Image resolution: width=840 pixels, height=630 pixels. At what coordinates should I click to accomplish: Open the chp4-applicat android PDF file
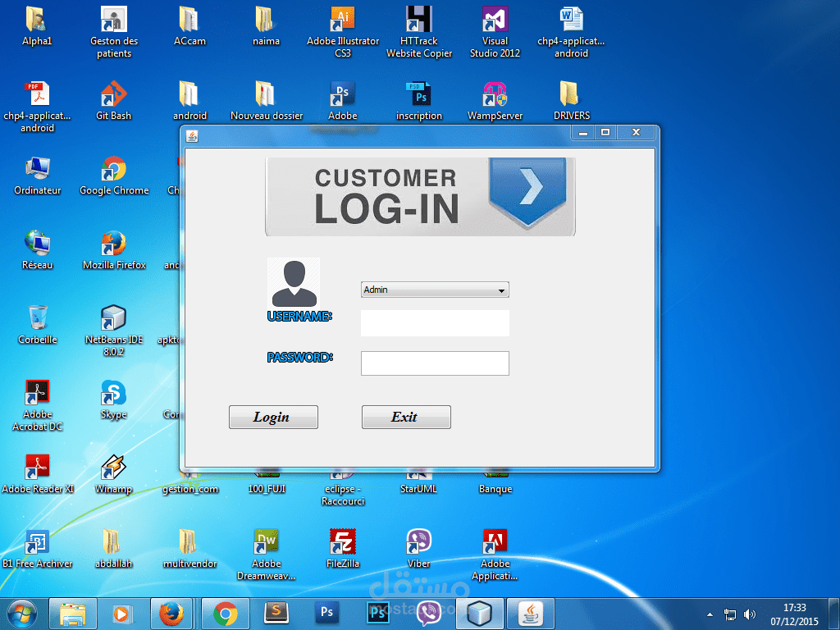pos(37,107)
